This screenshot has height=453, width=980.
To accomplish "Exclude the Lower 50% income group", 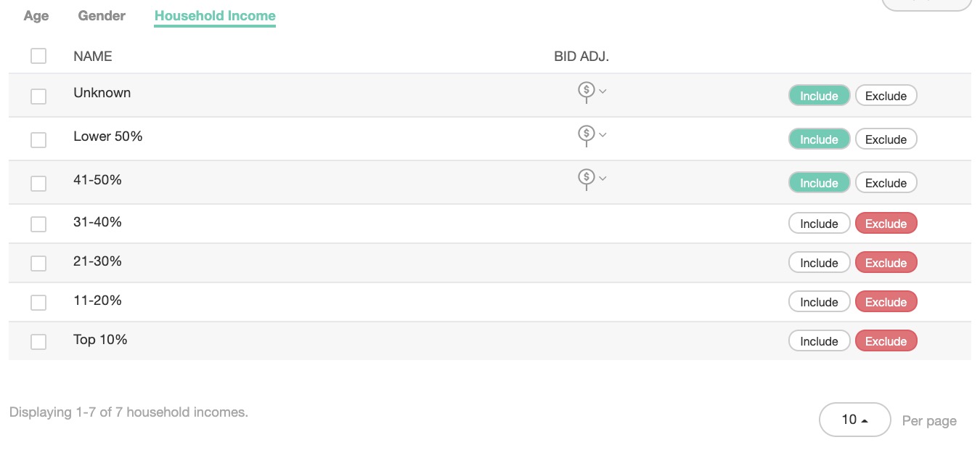I will pos(886,139).
